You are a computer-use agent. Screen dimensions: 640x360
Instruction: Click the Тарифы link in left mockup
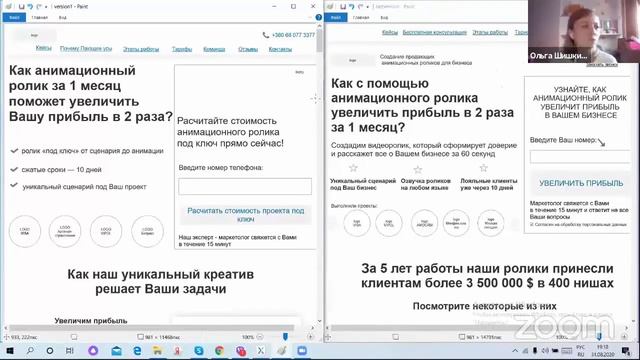click(x=182, y=49)
